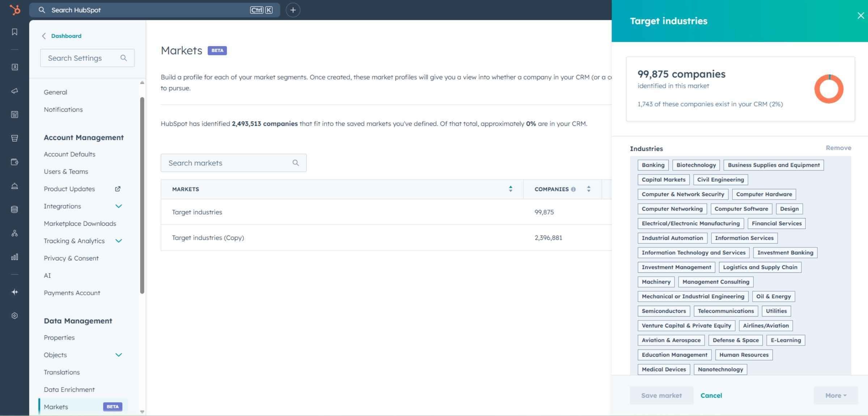
Task: Click the Search markets magnifier icon
Action: click(295, 163)
